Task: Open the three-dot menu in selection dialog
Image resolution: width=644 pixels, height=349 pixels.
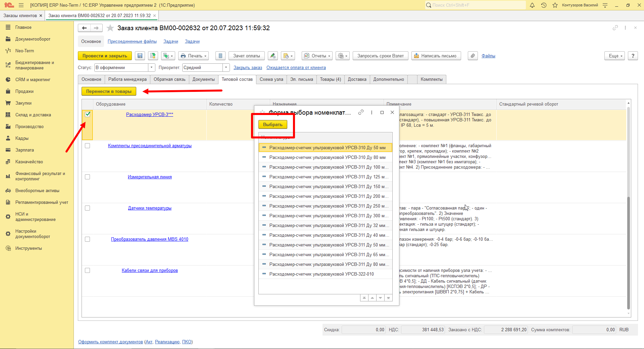Action: click(371, 112)
